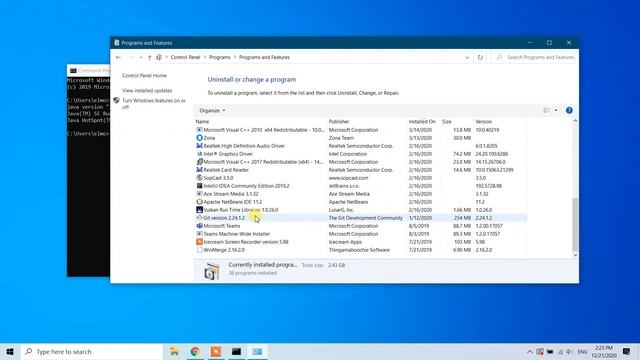640x360 pixels.
Task: Open Chrome from the taskbar
Action: pos(195,351)
